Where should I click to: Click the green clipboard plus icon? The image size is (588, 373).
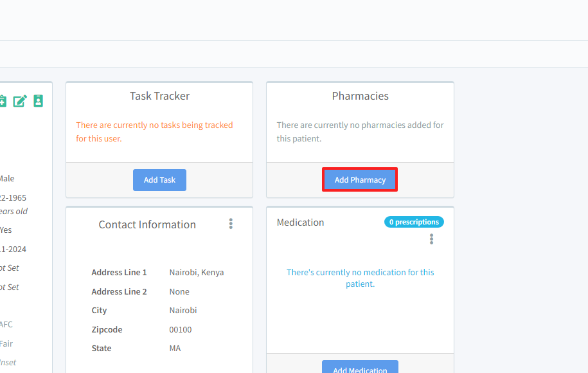click(3, 101)
